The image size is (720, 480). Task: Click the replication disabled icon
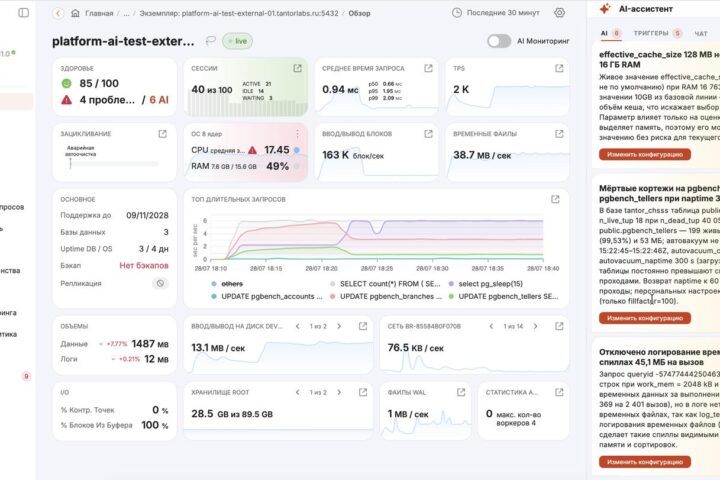click(160, 283)
